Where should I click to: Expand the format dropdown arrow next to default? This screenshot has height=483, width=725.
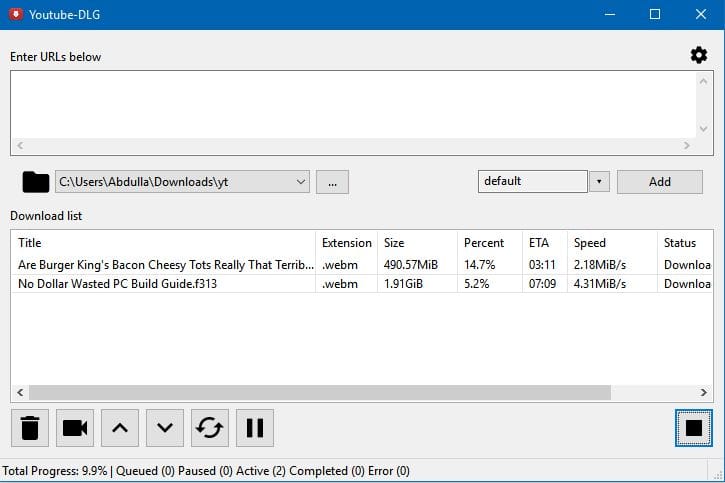pos(599,182)
